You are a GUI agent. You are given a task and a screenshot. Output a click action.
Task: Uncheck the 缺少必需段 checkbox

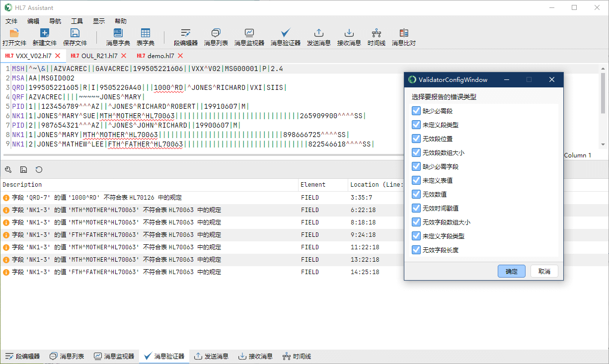coord(416,111)
